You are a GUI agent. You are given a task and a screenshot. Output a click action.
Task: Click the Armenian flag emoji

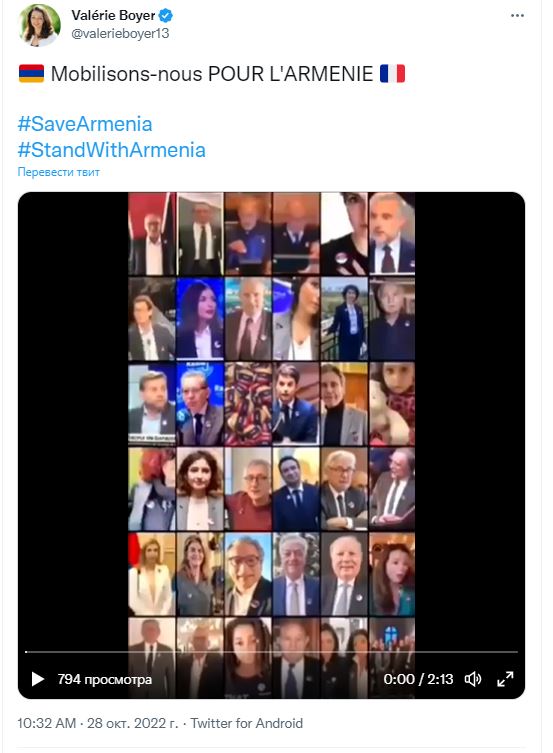point(31,73)
